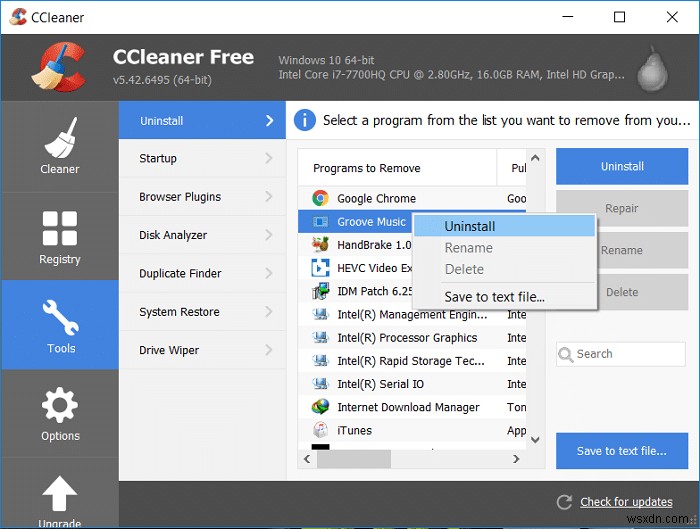Screen dimensions: 700x529
Task: Click the blue Save to text file button
Action: 622,451
